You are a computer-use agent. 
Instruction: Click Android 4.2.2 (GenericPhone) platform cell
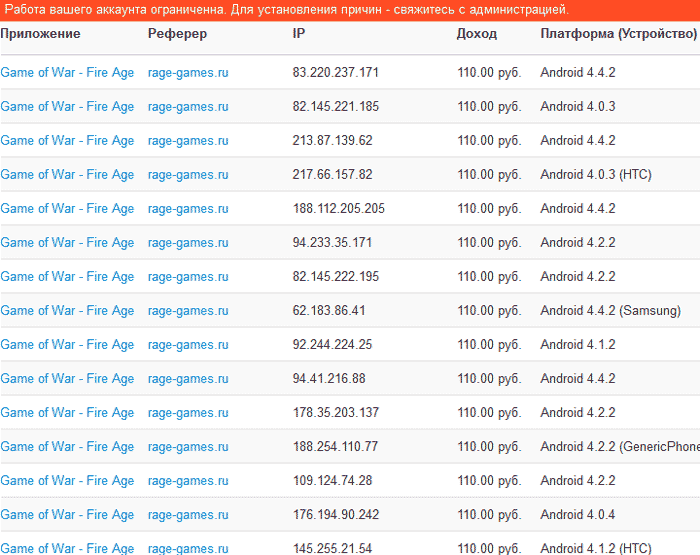click(x=620, y=447)
